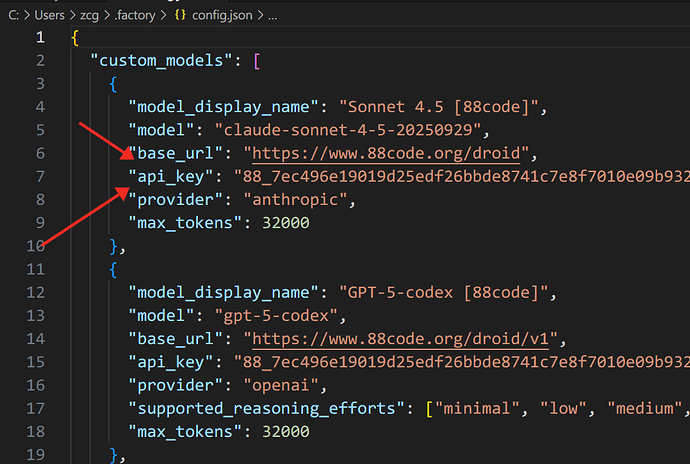Open breadcrumb ellipsis symbol picker

click(x=273, y=16)
